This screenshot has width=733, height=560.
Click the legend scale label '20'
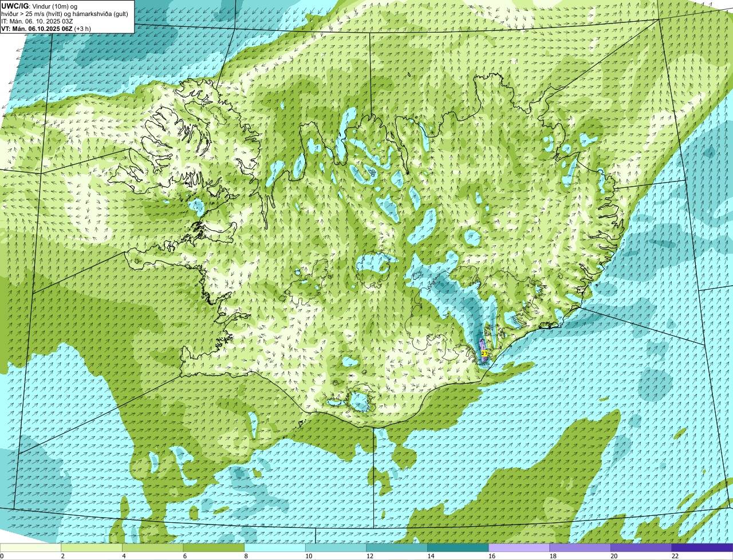[x=614, y=556]
